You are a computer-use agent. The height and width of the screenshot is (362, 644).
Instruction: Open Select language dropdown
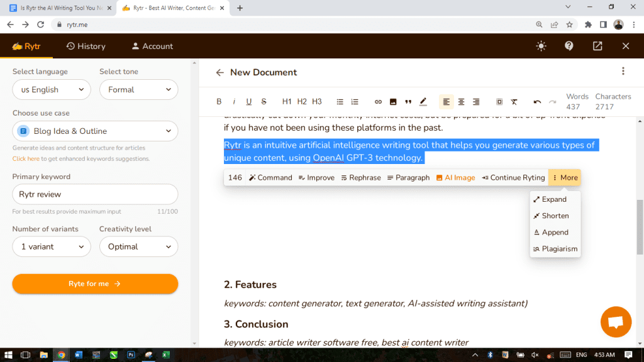point(52,89)
